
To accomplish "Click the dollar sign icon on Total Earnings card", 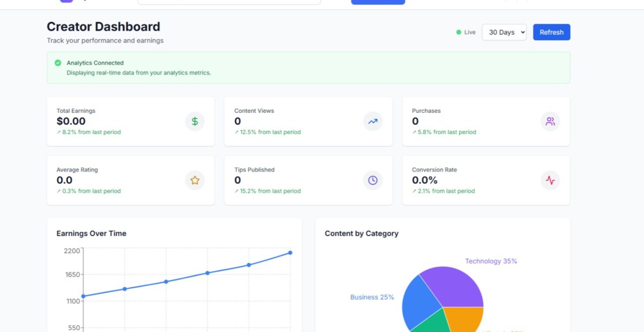I will click(195, 121).
